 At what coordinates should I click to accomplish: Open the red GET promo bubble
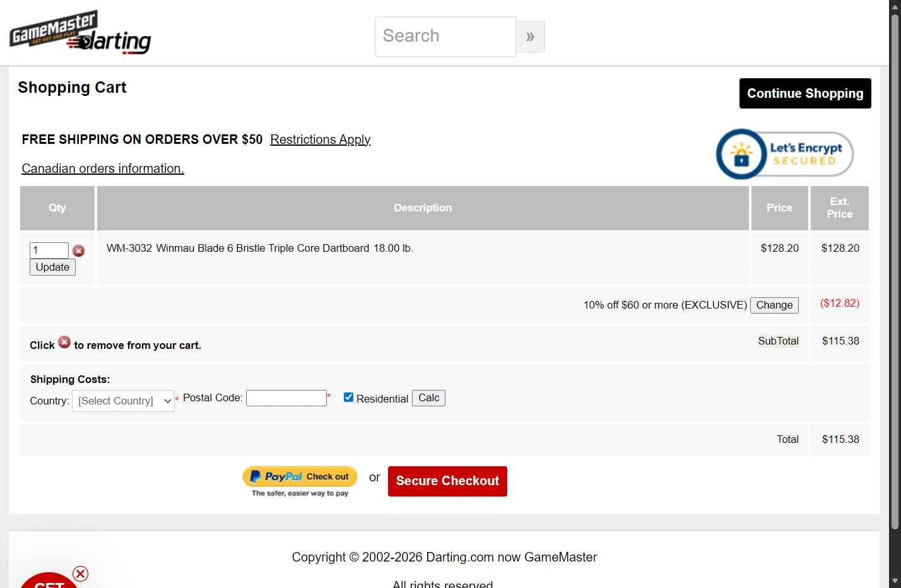click(49, 582)
